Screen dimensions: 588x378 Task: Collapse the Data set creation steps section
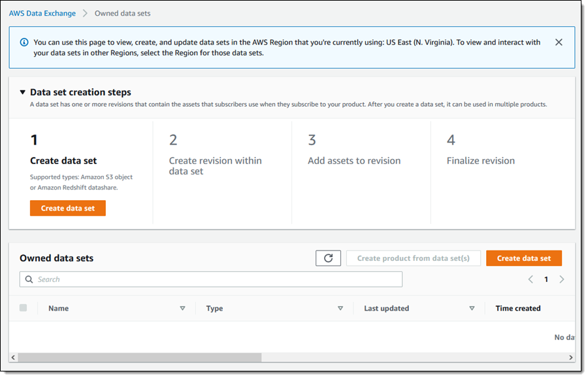click(22, 92)
